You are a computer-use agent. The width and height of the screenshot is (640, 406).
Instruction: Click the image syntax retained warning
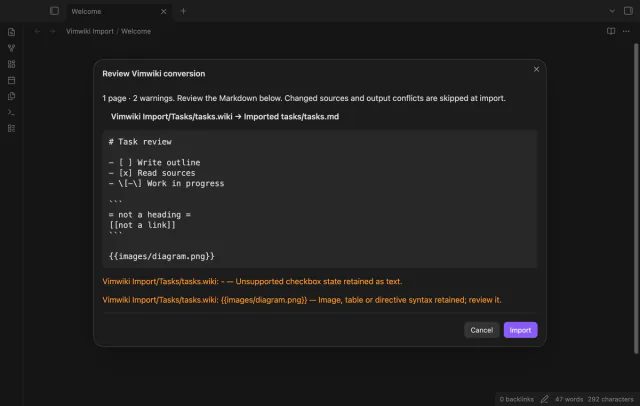pyautogui.click(x=302, y=300)
